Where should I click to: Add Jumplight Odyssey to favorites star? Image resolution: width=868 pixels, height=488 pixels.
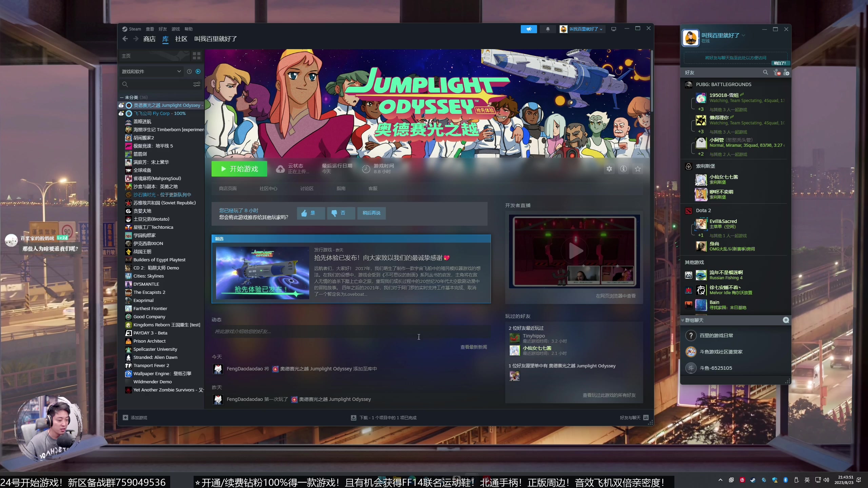tap(638, 169)
